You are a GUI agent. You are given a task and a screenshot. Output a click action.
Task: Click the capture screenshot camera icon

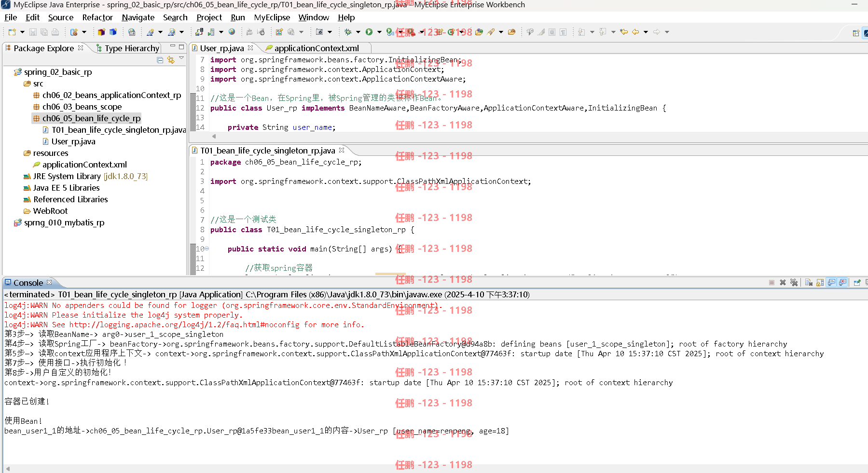tap(319, 32)
